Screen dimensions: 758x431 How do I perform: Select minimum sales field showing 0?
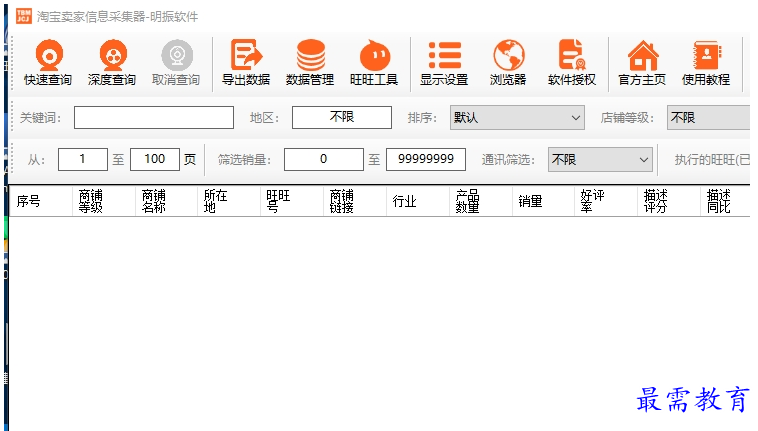click(x=323, y=159)
